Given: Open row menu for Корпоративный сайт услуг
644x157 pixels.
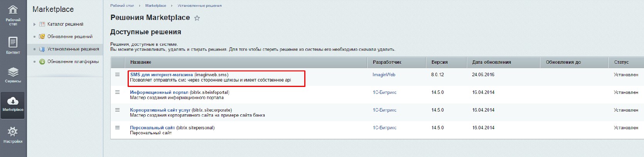Looking at the screenshot, I should click(118, 110).
